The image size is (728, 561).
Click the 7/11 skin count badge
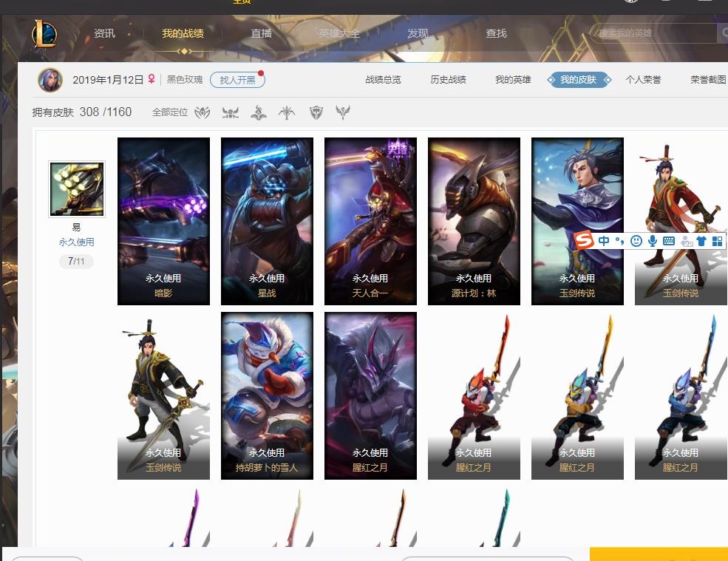[x=77, y=262]
